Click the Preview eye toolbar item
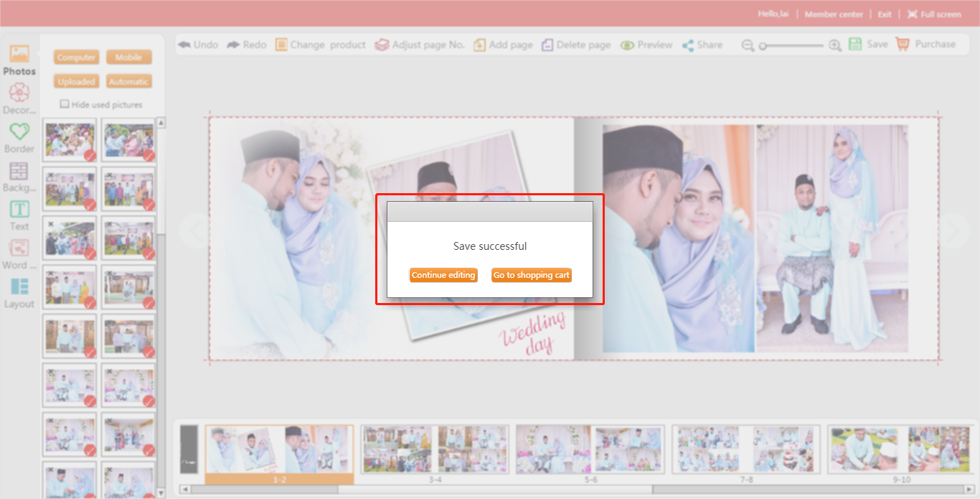This screenshot has width=980, height=499. click(646, 45)
